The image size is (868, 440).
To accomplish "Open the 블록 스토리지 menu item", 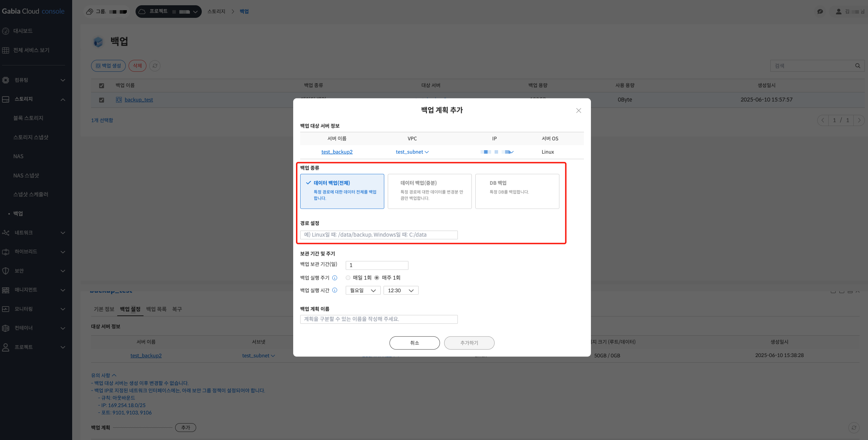I will tap(28, 118).
